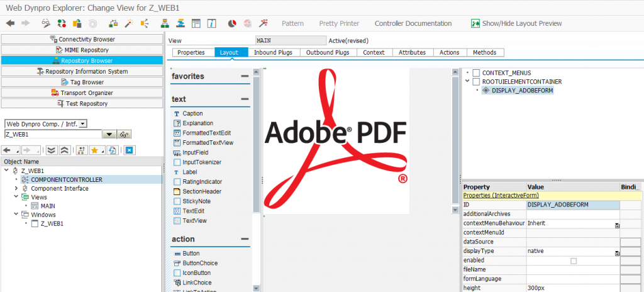Open the Web Dynpro Comp. / Intf. dropdown
The width and height of the screenshot is (644, 292).
click(82, 124)
